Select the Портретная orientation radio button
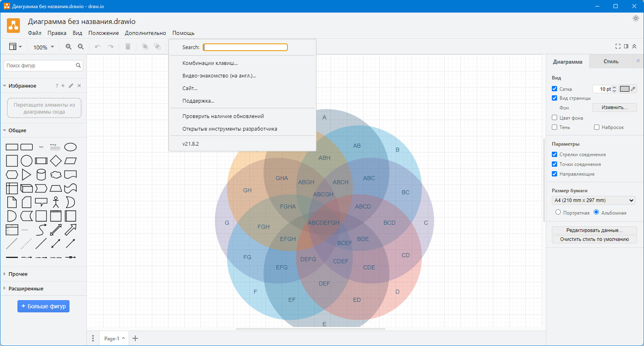The height and width of the screenshot is (346, 644). pyautogui.click(x=558, y=212)
